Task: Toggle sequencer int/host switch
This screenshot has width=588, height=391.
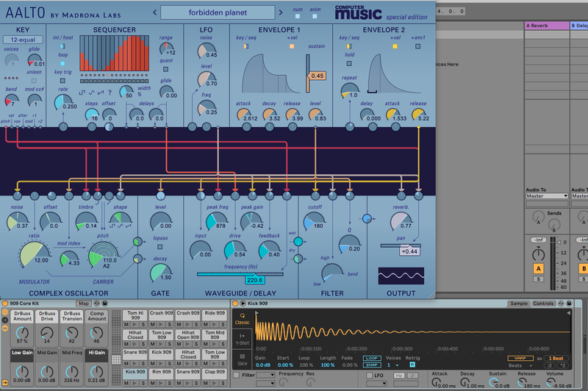Action: [62, 46]
